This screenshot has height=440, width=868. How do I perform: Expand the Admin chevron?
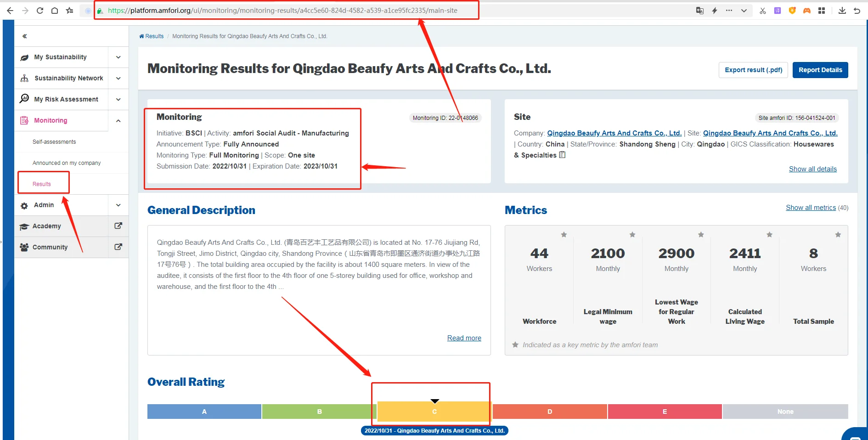(x=118, y=205)
